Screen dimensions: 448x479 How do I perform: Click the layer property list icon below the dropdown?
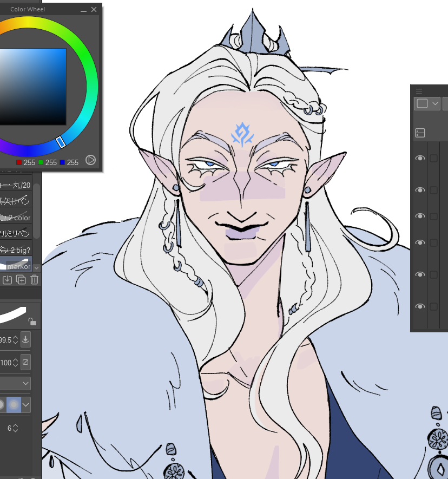click(420, 133)
